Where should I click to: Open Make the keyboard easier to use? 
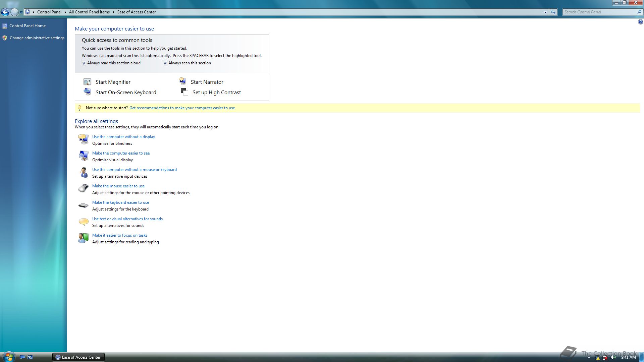(120, 202)
